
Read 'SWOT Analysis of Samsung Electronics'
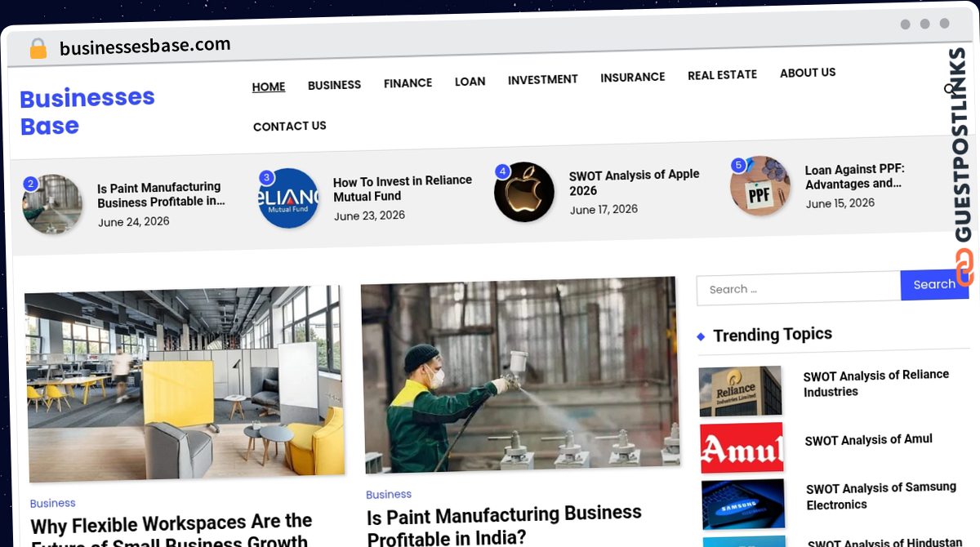(880, 496)
